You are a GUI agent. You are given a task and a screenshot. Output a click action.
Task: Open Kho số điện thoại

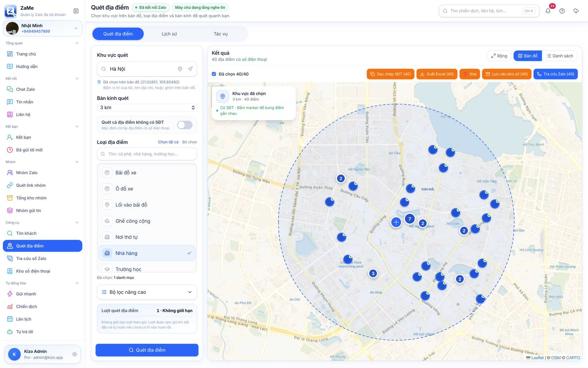[x=43, y=271]
